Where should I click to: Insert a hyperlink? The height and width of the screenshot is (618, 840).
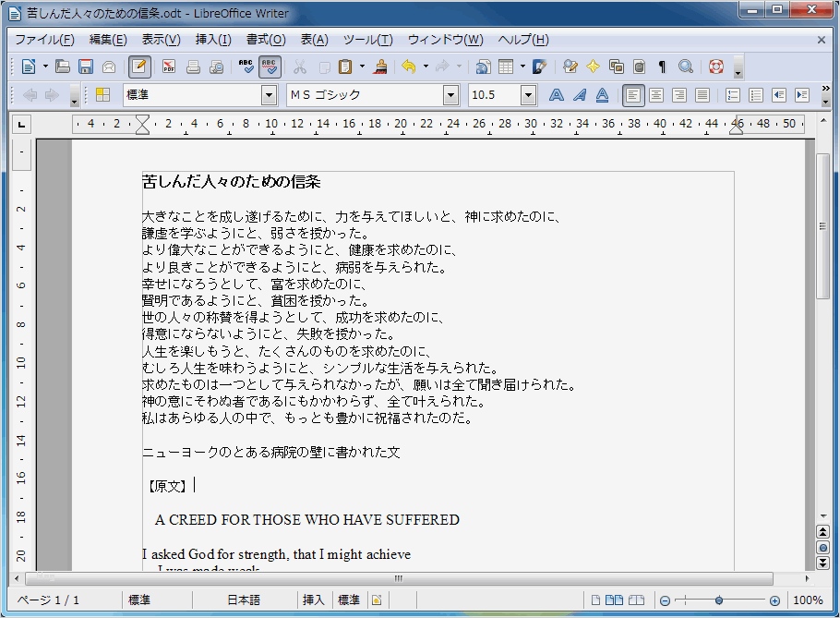coord(483,67)
